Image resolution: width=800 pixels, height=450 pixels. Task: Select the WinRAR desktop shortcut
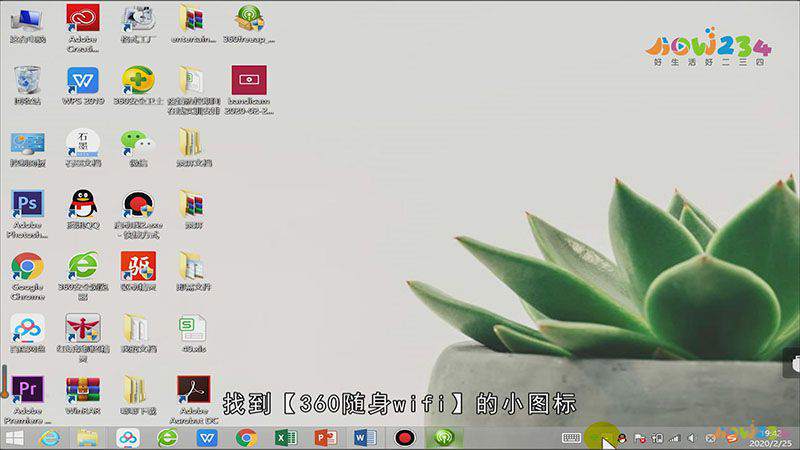click(83, 395)
